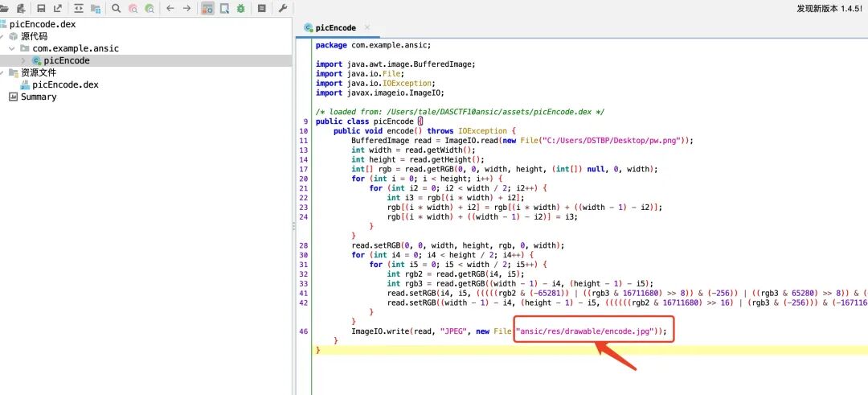Screen dimensions: 868x395
Task: Close the picEncode editor tab
Action: click(x=366, y=27)
